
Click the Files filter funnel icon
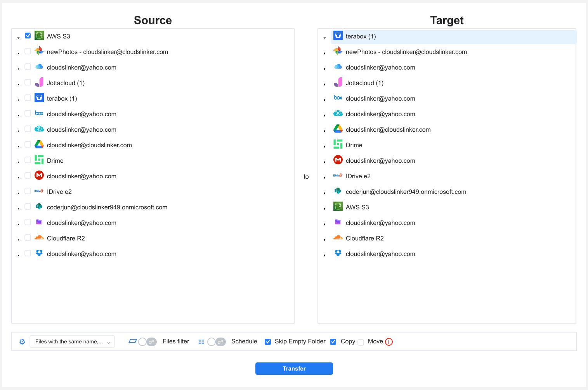point(132,341)
